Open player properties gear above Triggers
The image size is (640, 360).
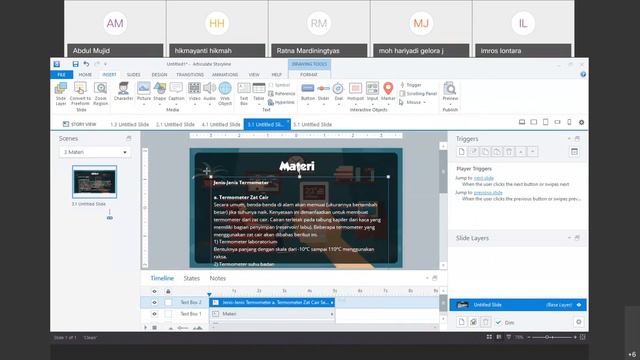pyautogui.click(x=581, y=122)
